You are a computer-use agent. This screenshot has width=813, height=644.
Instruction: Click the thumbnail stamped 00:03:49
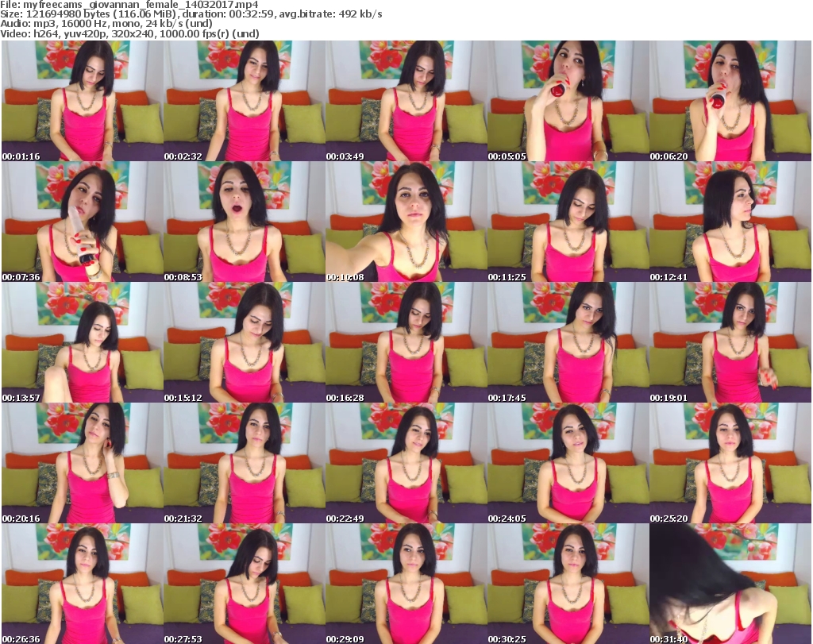click(x=406, y=101)
